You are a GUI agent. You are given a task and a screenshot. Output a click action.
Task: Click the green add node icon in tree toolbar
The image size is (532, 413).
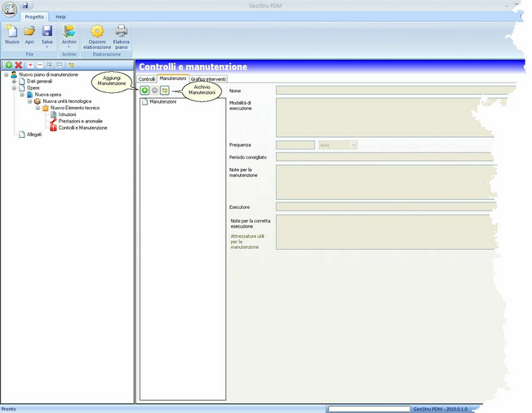[x=9, y=64]
